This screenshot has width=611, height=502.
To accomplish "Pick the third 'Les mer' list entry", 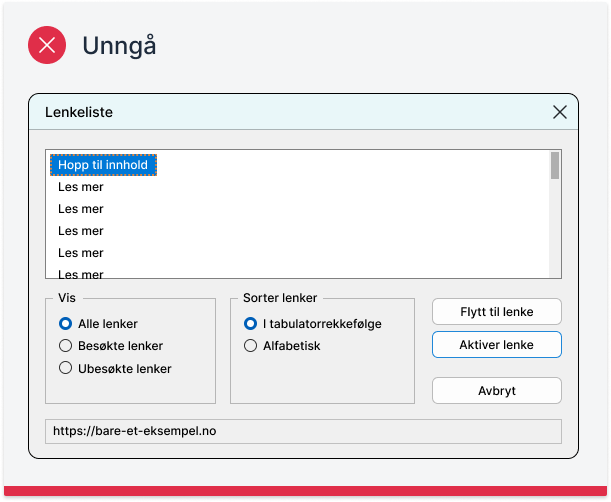I will 81,231.
